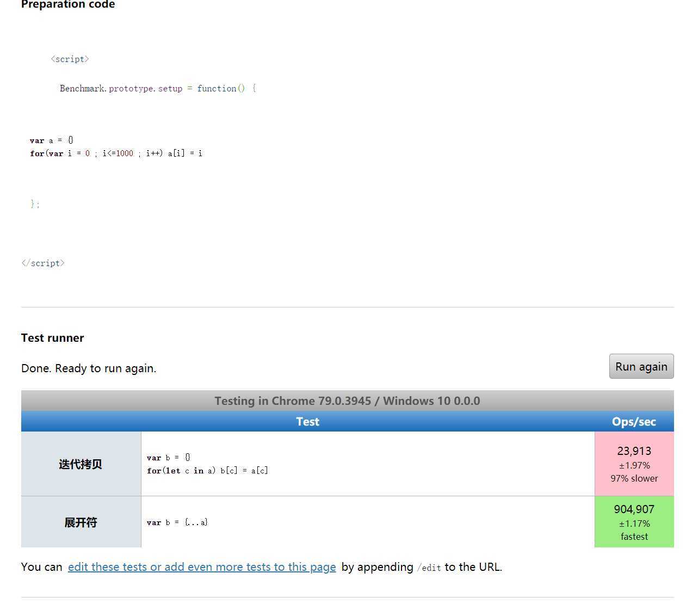This screenshot has height=616, width=686.
Task: Click the 'Done. Ready to run again.' status
Action: (x=89, y=368)
